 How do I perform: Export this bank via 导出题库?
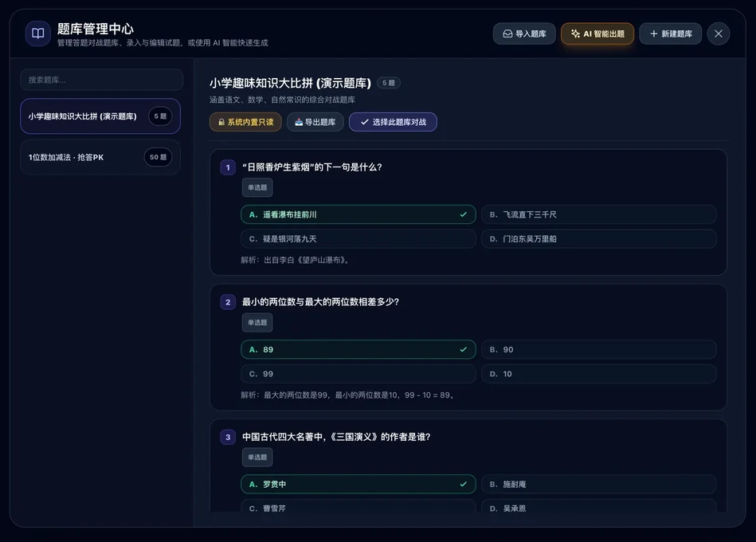point(315,122)
